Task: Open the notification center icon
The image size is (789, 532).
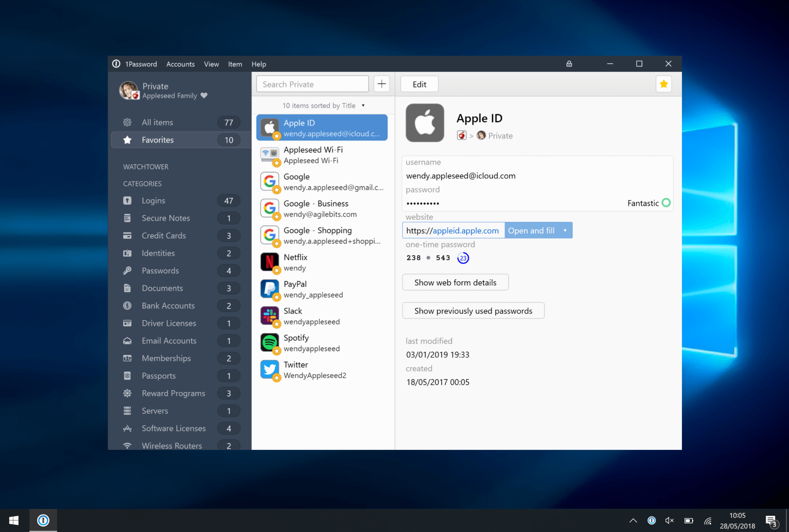Action: [x=772, y=521]
